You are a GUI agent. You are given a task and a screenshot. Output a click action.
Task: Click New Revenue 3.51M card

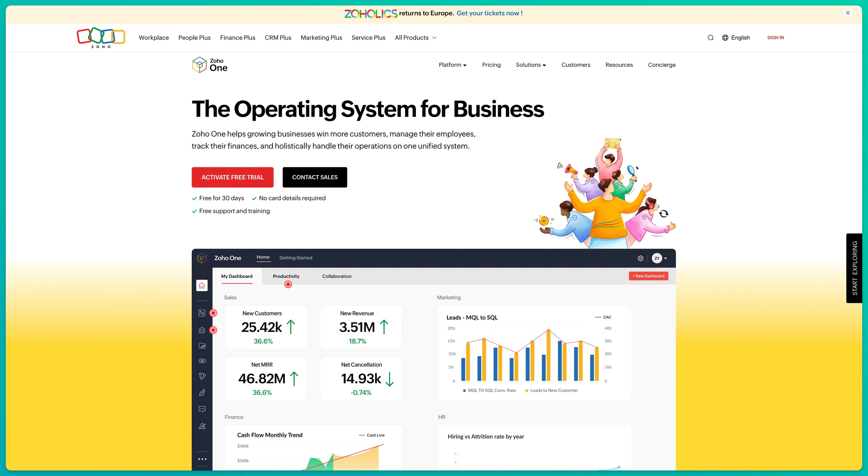pos(361,327)
